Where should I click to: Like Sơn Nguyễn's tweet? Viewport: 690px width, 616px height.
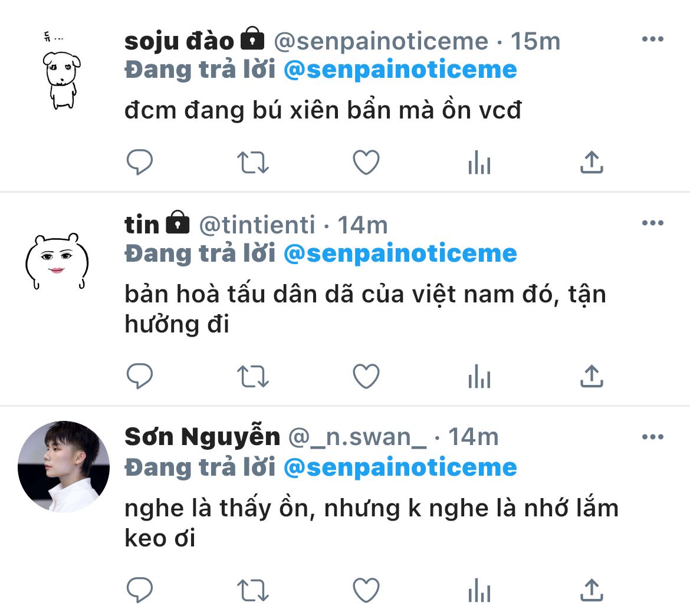[366, 589]
